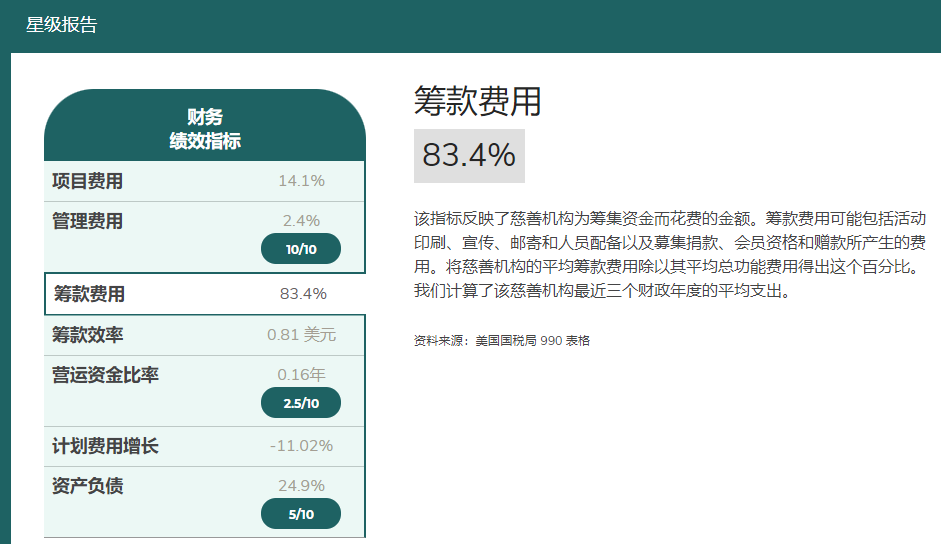Click the 0.81 美元 efficiency value
The image size is (941, 544).
click(x=301, y=335)
